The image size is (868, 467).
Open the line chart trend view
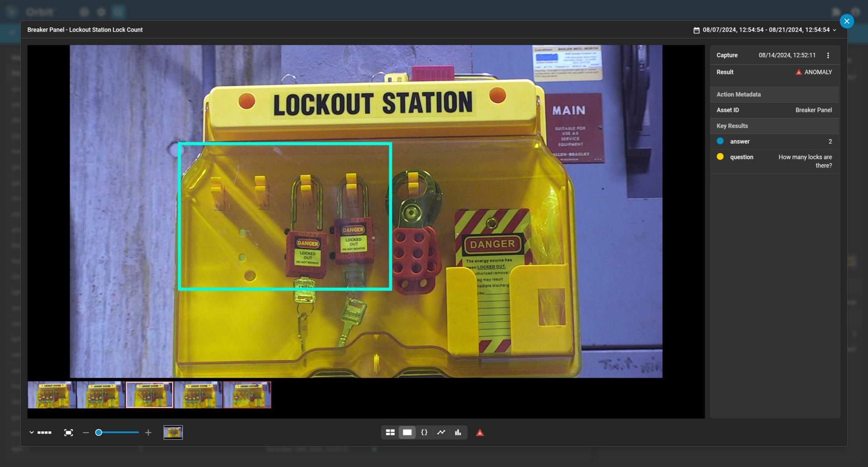click(441, 433)
